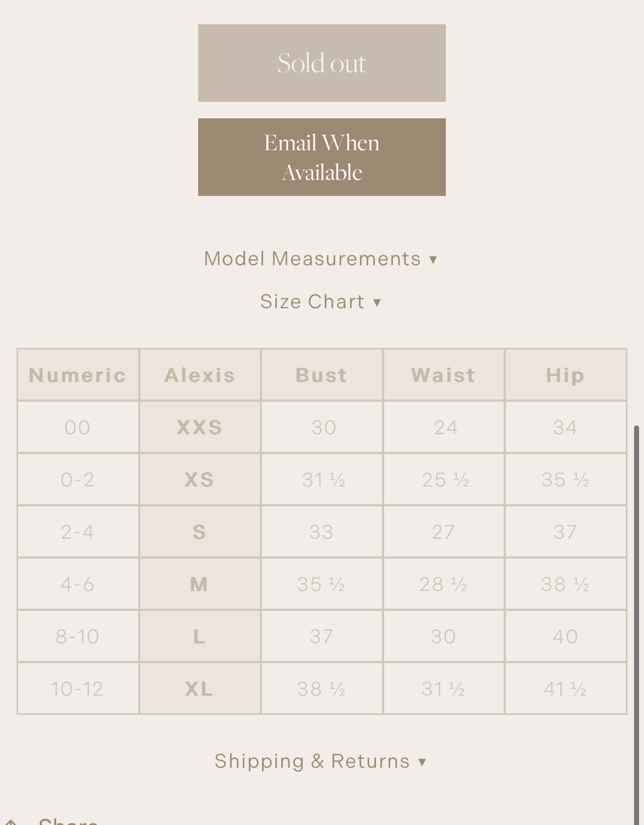The width and height of the screenshot is (644, 825).
Task: Select the XS size cell
Action: (x=200, y=480)
